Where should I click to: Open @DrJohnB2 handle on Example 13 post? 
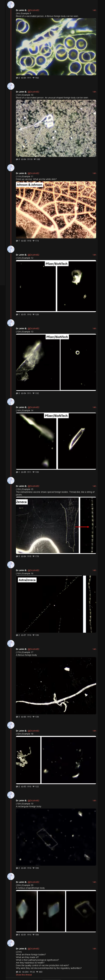coord(34,329)
